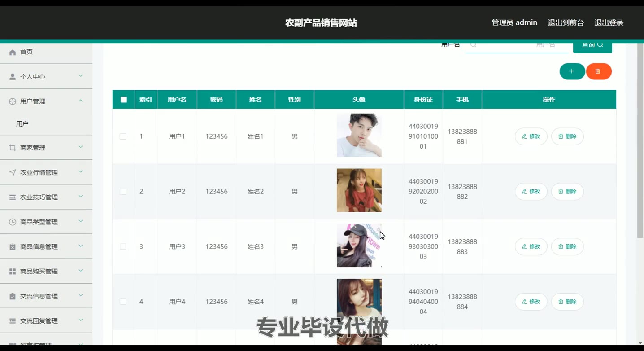The height and width of the screenshot is (351, 644).
Task: Click the 手机 column header
Action: [x=462, y=100]
